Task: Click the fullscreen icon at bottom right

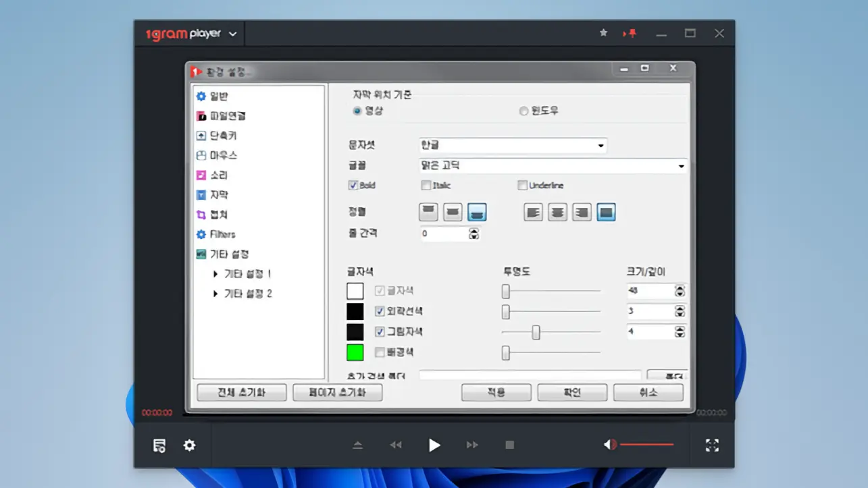Action: pyautogui.click(x=712, y=445)
